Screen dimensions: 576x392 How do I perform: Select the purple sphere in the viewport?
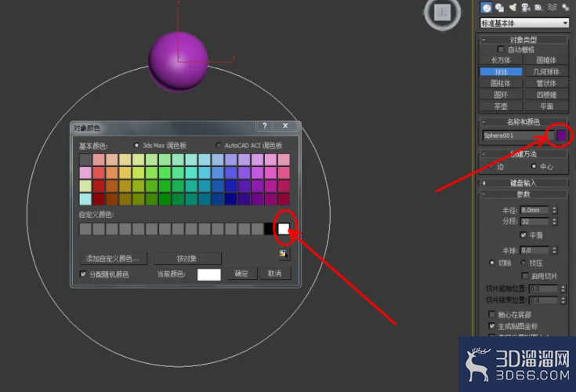click(178, 61)
